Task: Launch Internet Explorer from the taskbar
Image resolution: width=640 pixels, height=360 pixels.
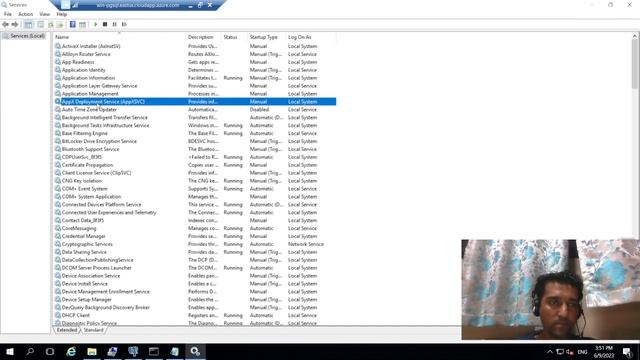Action: tap(71, 351)
